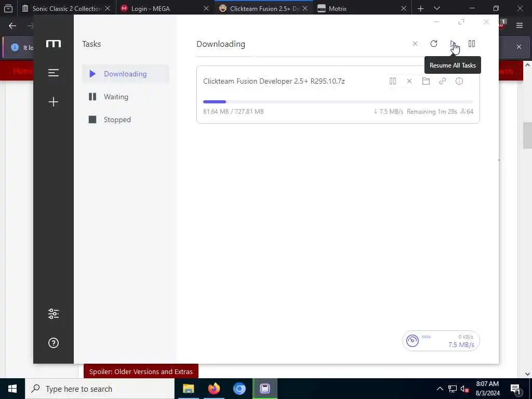Add a new download task

(x=54, y=102)
